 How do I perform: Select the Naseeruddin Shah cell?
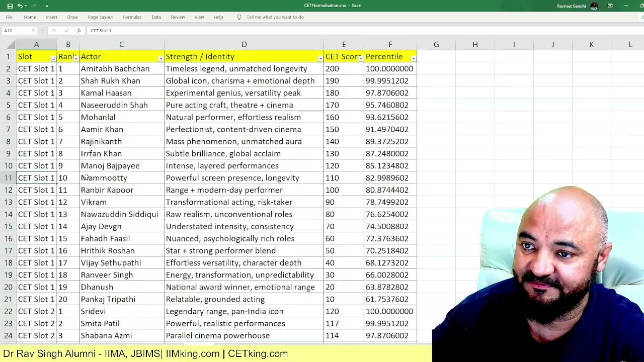tap(121, 105)
